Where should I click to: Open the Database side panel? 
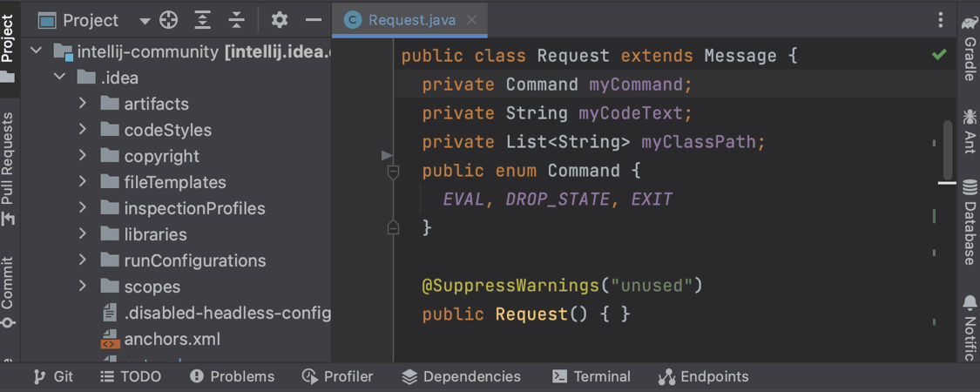click(969, 222)
